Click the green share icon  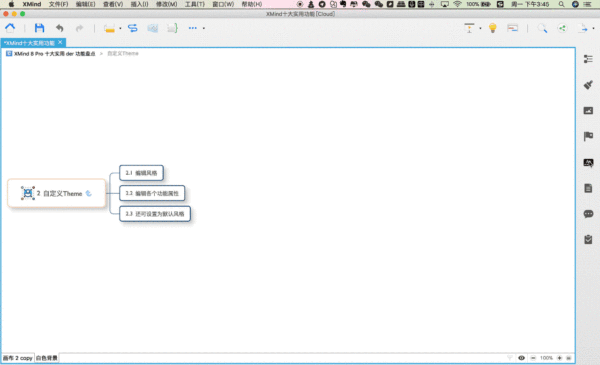point(562,28)
